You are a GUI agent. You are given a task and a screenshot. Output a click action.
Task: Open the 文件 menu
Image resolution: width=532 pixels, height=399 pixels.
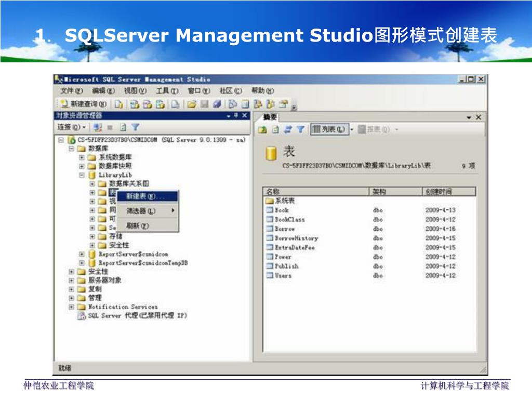[72, 91]
